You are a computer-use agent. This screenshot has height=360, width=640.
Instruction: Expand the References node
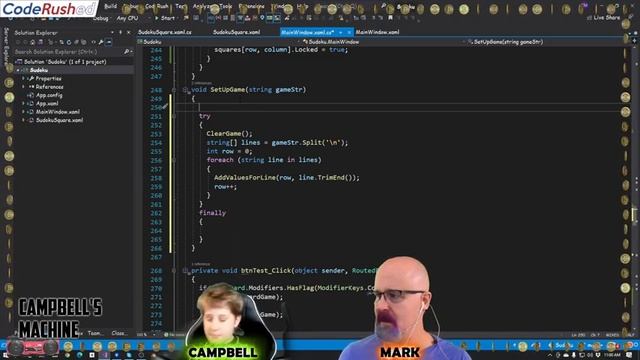point(24,87)
